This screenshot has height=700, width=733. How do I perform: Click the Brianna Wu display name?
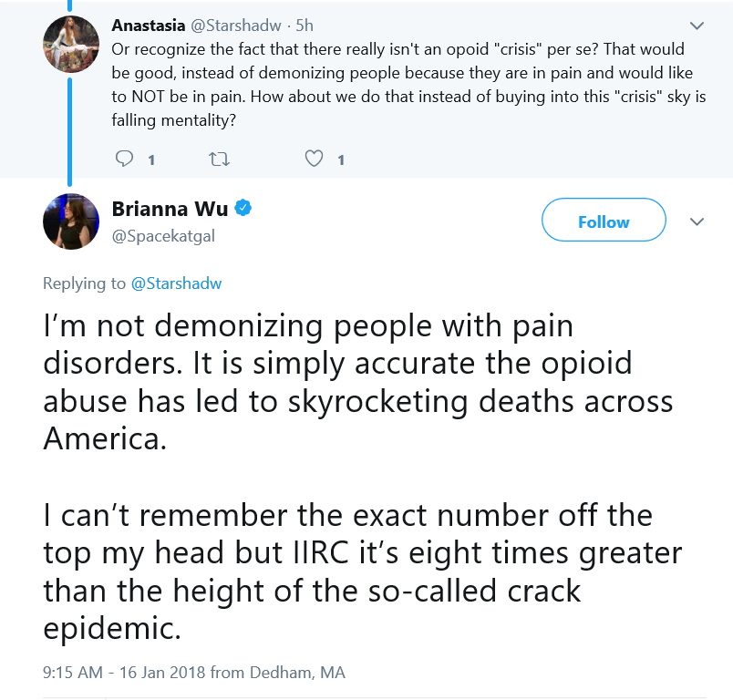pos(170,209)
